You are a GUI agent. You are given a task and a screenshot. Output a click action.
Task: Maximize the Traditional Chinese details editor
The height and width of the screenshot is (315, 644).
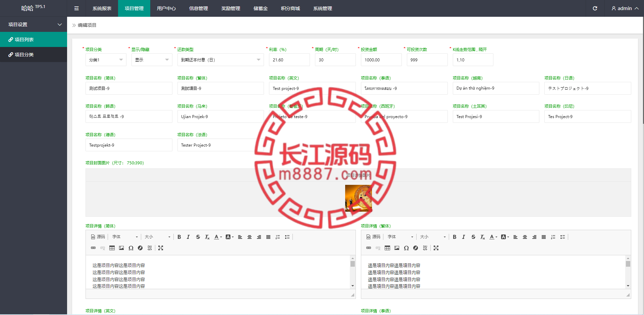tap(436, 248)
